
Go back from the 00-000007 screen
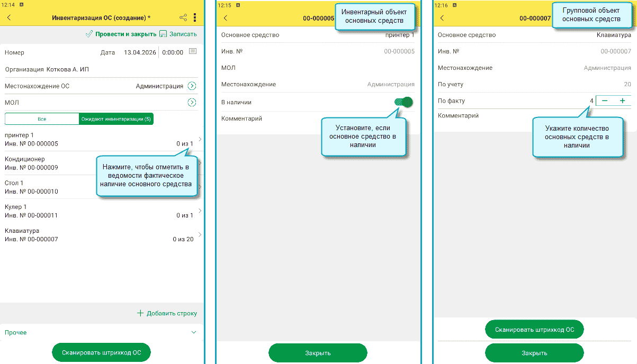click(442, 18)
